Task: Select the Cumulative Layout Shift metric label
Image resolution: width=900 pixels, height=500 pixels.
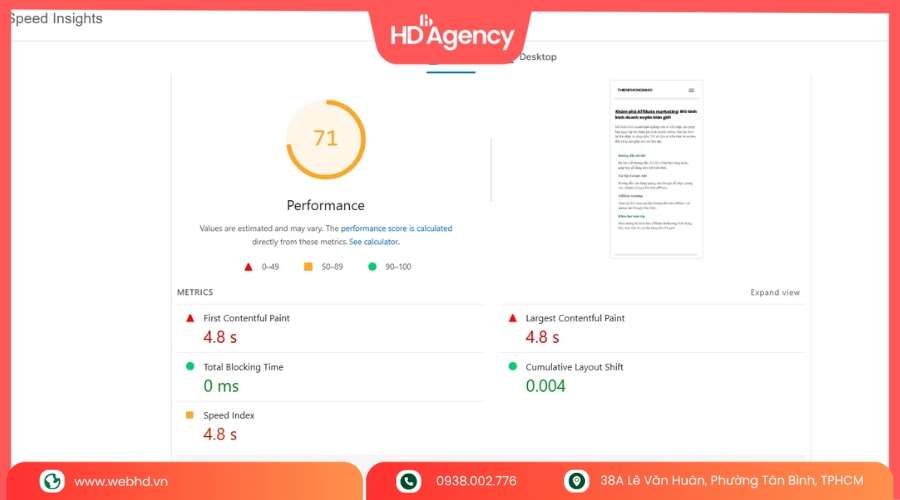Action: (574, 367)
